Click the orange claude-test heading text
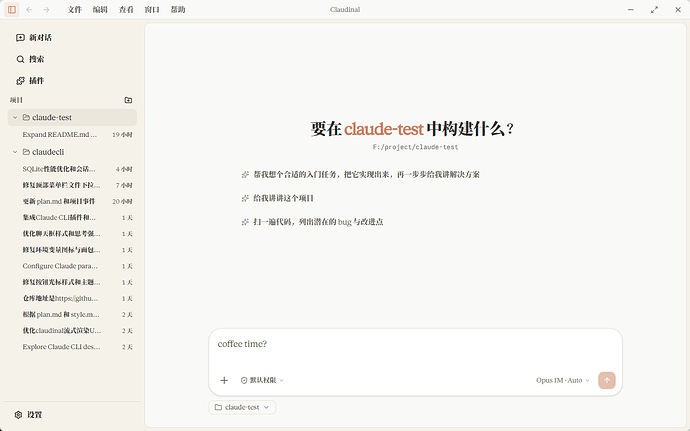Image resolution: width=690 pixels, height=431 pixels. pos(384,129)
